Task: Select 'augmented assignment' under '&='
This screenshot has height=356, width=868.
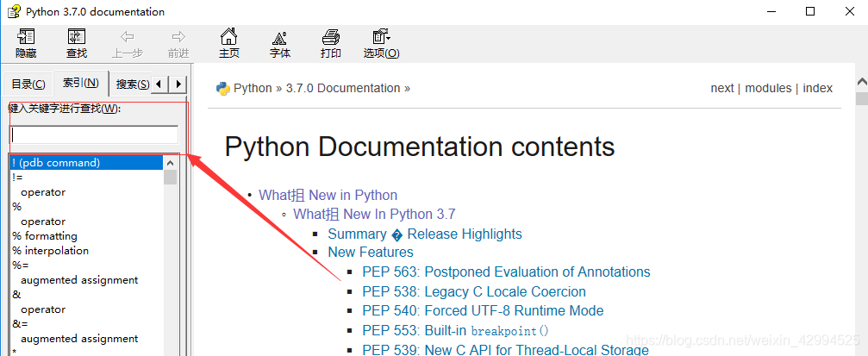Action: coord(79,339)
